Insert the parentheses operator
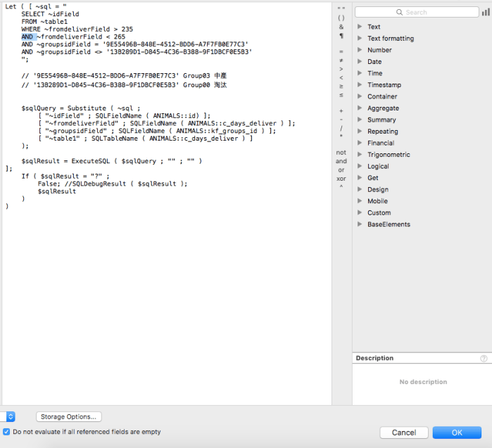Image resolution: width=492 pixels, height=448 pixels. [x=341, y=18]
